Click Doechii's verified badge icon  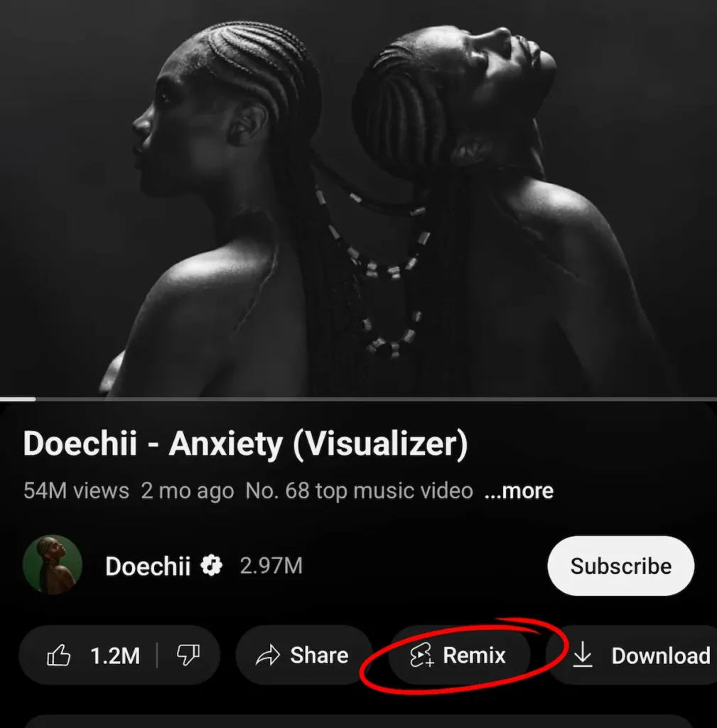click(x=211, y=566)
